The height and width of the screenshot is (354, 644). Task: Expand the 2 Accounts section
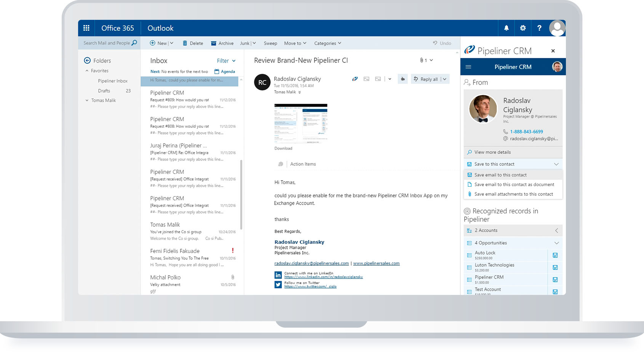click(556, 230)
